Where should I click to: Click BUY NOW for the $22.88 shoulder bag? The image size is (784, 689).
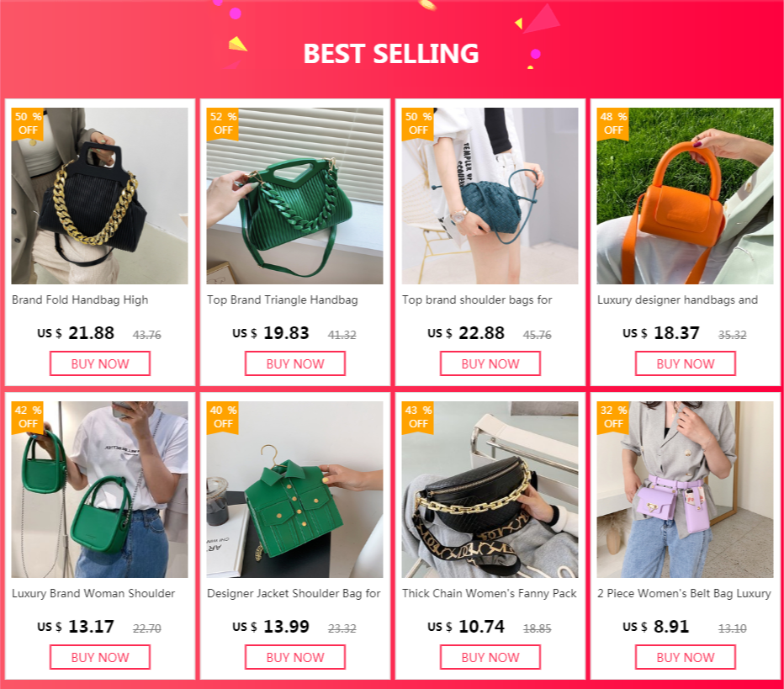click(x=490, y=363)
